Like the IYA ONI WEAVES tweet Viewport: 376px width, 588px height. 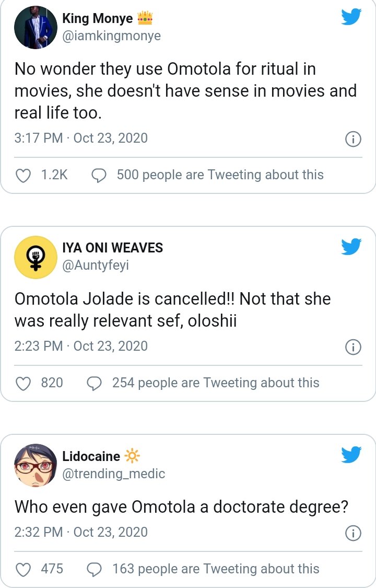coord(23,384)
